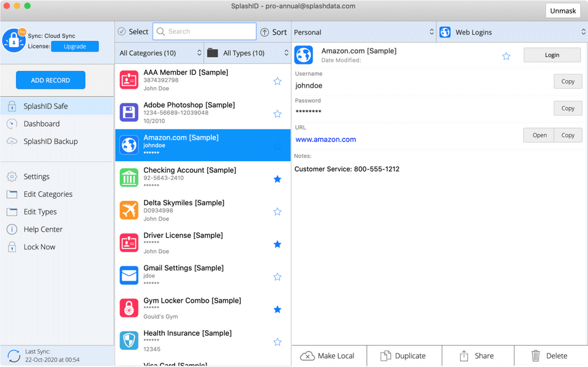Click the ADD RECORD button
The width and height of the screenshot is (588, 367).
click(51, 80)
